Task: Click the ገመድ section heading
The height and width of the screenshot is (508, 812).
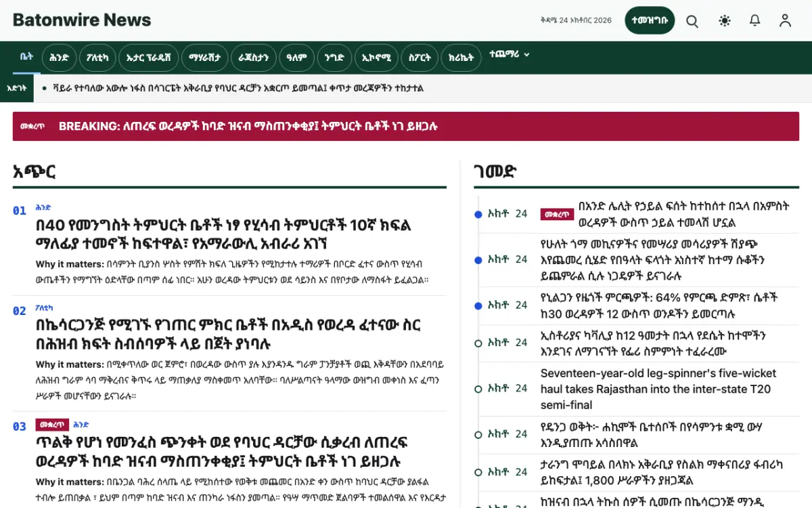Action: (495, 171)
